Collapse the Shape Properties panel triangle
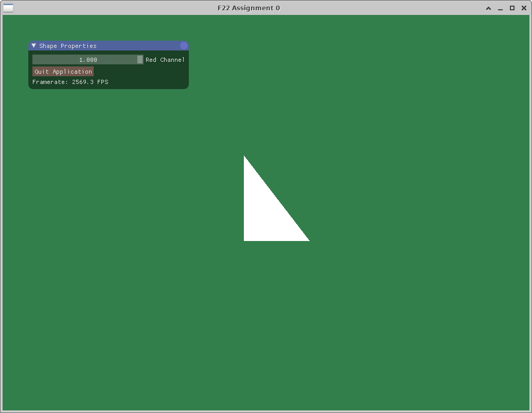The width and height of the screenshot is (532, 413). (34, 46)
